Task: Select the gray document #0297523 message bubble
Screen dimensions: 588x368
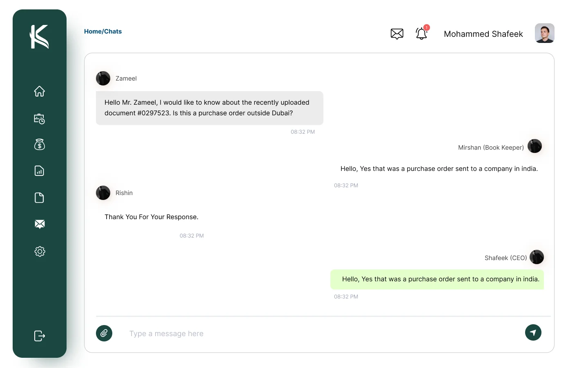Action: [209, 108]
